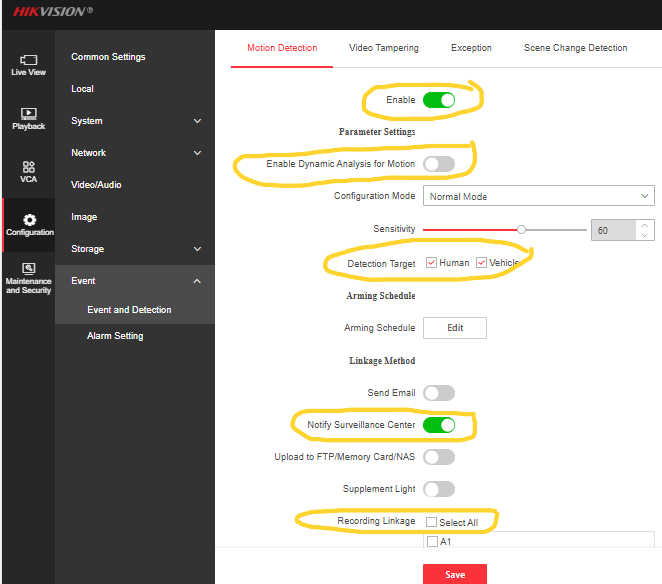Viewport: 662px width, 584px height.
Task: Toggle the motion detection Enable switch
Action: [x=439, y=100]
